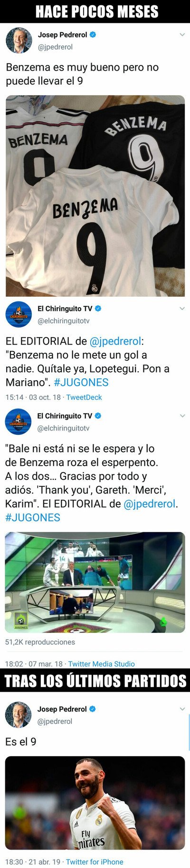Click verified badge beside first Josep Pedrerol name
This screenshot has width=190, height=868.
(x=93, y=35)
